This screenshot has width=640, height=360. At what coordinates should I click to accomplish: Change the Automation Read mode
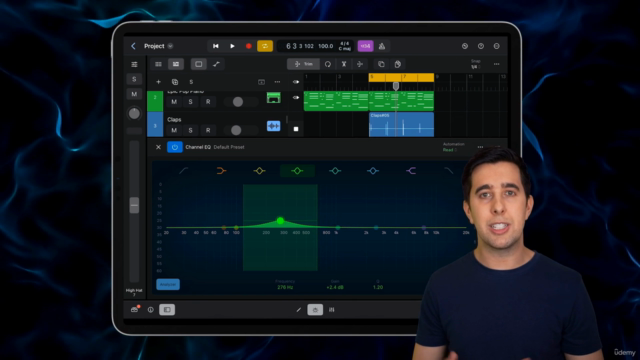450,150
